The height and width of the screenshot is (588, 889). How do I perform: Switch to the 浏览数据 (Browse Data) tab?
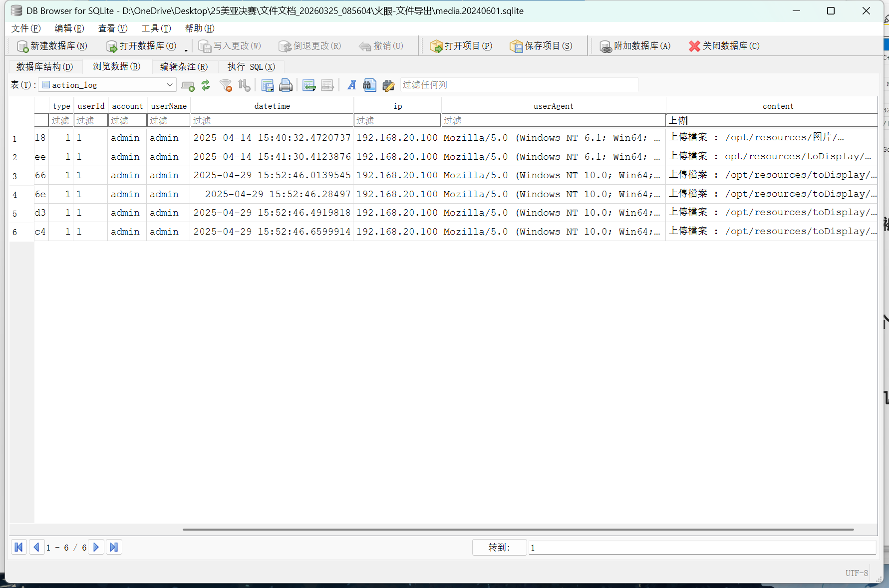(x=116, y=66)
